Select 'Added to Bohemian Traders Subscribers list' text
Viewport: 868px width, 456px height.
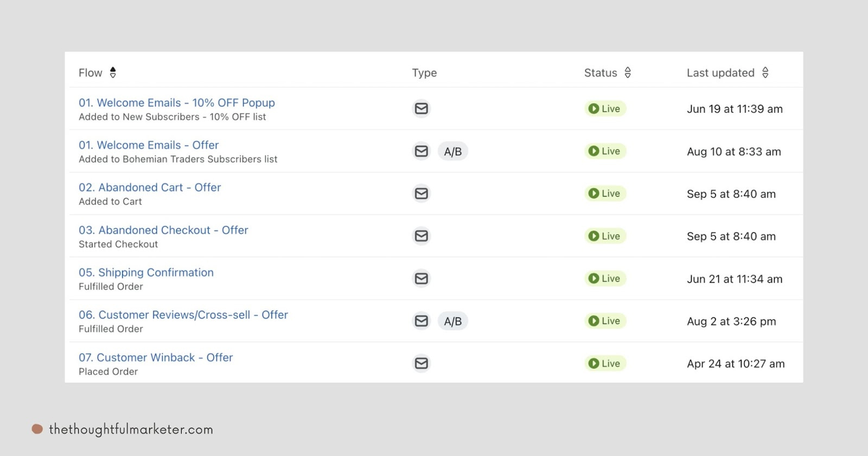click(178, 159)
